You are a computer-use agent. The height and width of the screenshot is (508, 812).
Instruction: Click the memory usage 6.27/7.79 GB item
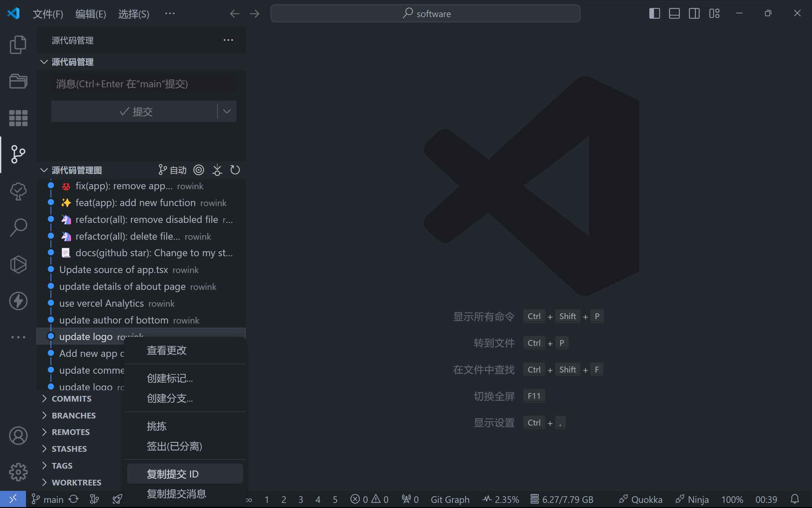pyautogui.click(x=561, y=499)
